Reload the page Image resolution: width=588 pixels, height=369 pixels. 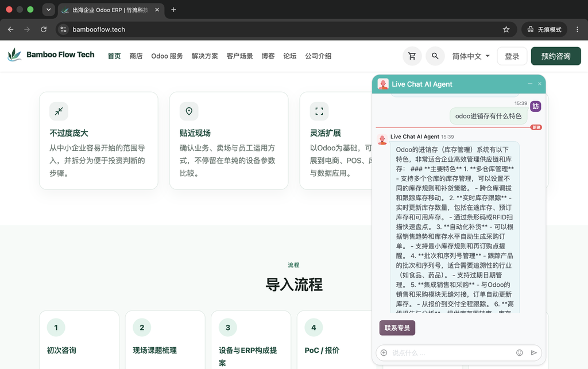pos(44,29)
